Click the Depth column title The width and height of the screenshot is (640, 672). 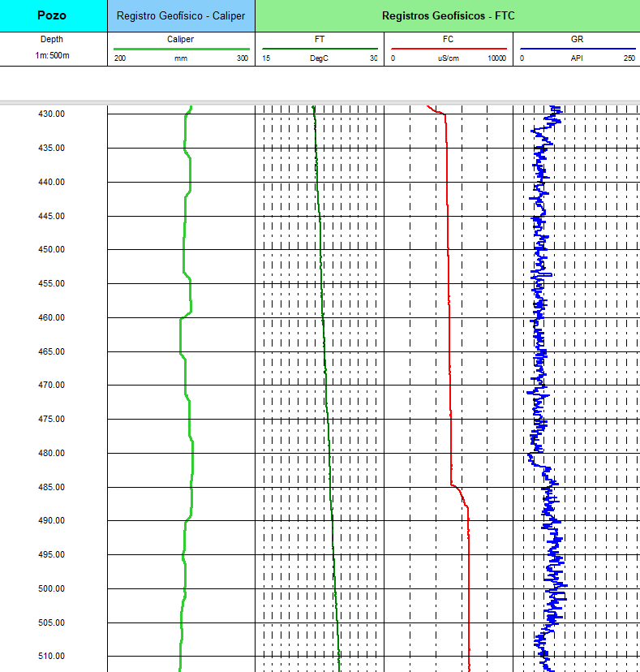pos(52,39)
